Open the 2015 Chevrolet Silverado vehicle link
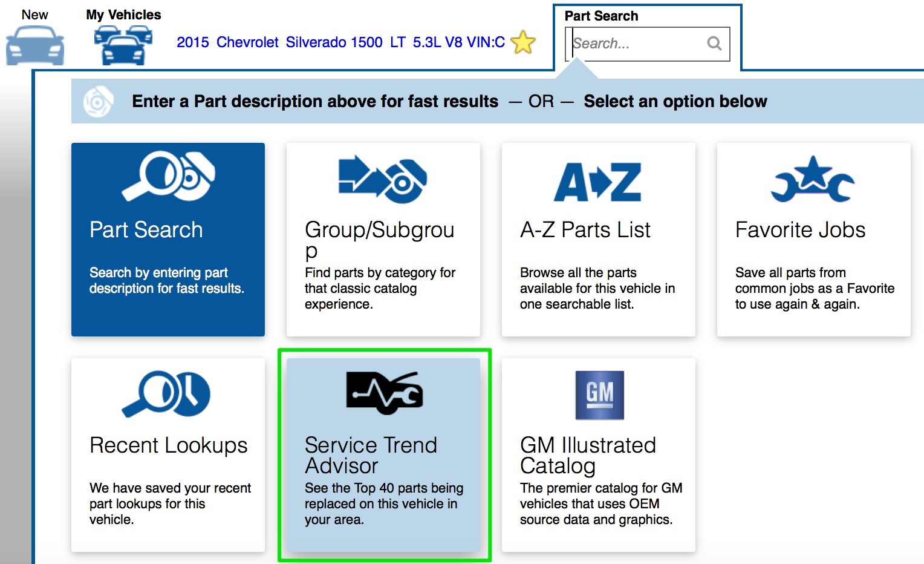Viewport: 924px width, 564px height. click(x=340, y=42)
